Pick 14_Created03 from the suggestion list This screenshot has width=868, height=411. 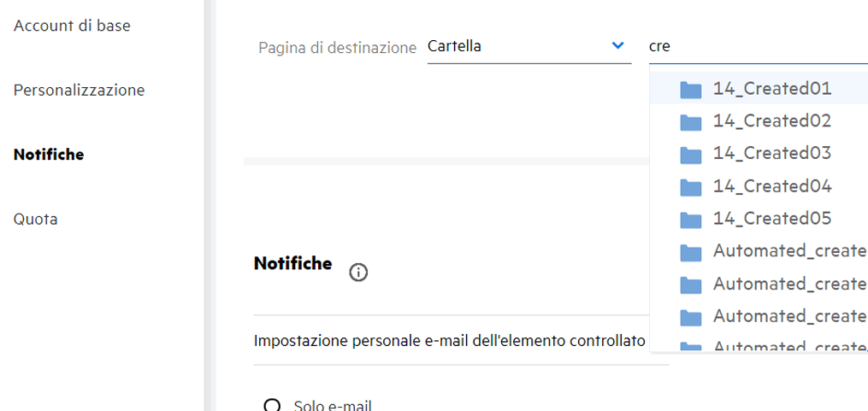pos(772,154)
